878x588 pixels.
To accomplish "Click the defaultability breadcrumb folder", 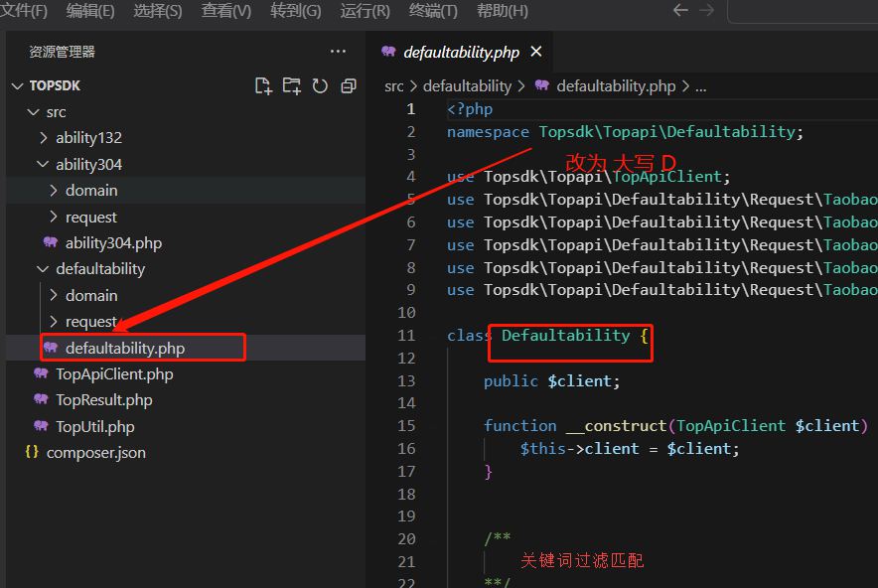I will point(467,86).
